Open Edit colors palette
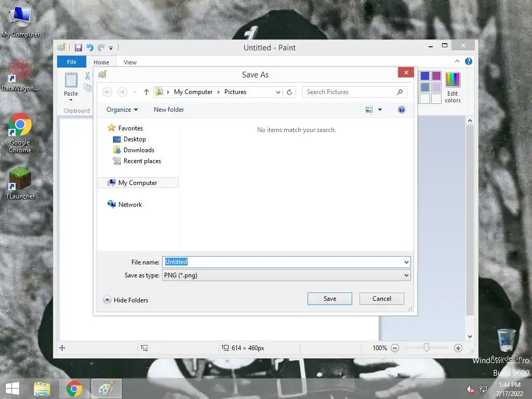532x399 pixels. pos(453,87)
